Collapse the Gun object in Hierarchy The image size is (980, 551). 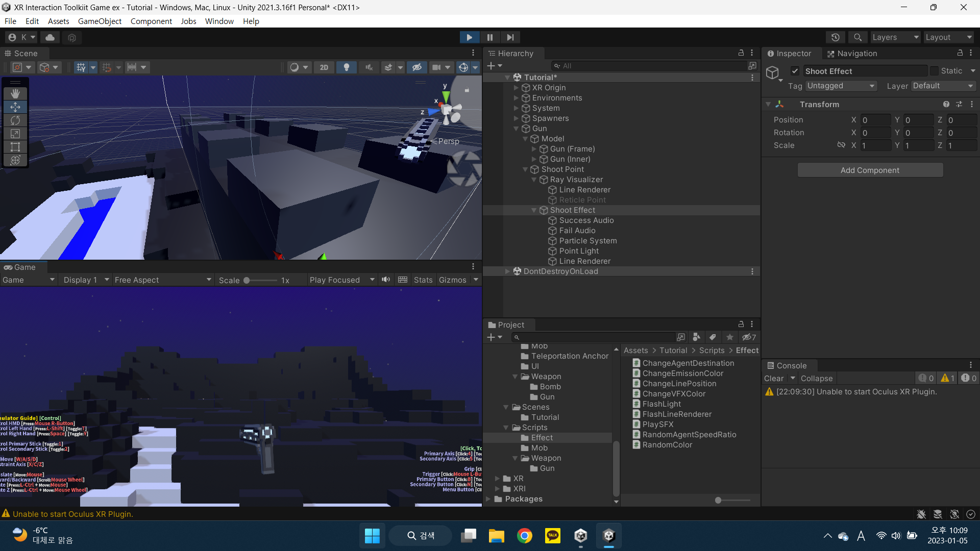tap(516, 129)
